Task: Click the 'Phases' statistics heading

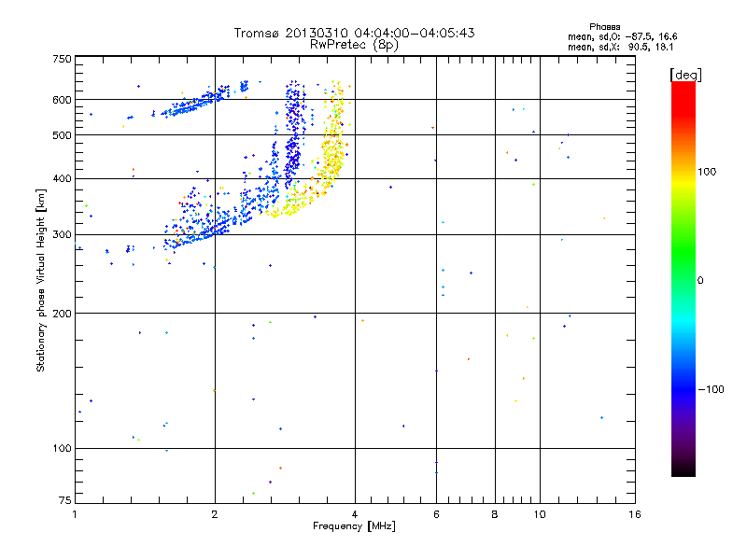Action: point(604,27)
